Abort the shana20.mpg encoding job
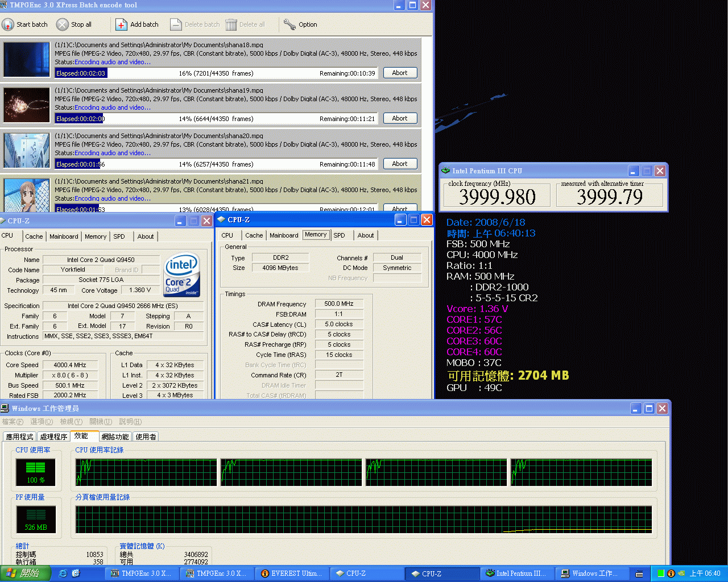The height and width of the screenshot is (582, 728). (399, 164)
